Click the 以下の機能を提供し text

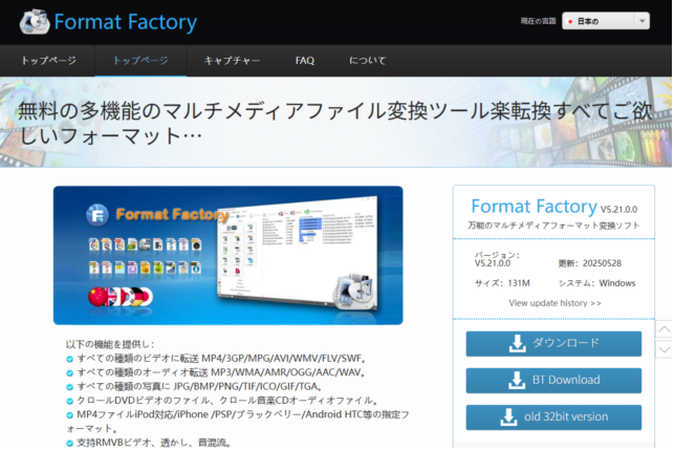coord(110,344)
